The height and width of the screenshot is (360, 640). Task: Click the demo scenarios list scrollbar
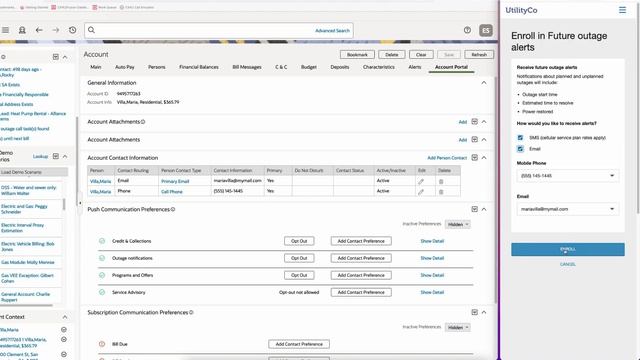[x=64, y=204]
